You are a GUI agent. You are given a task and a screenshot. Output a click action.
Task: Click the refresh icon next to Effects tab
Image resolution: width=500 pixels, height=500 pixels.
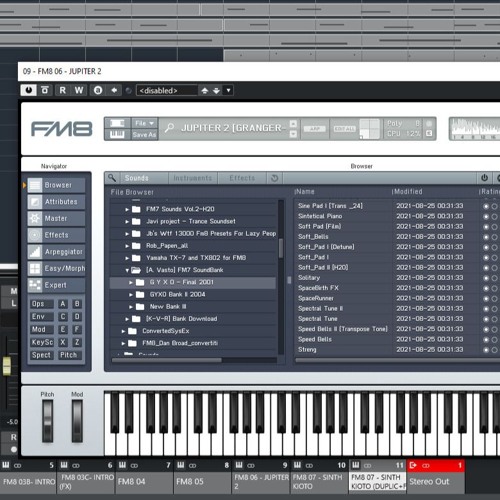[275, 178]
